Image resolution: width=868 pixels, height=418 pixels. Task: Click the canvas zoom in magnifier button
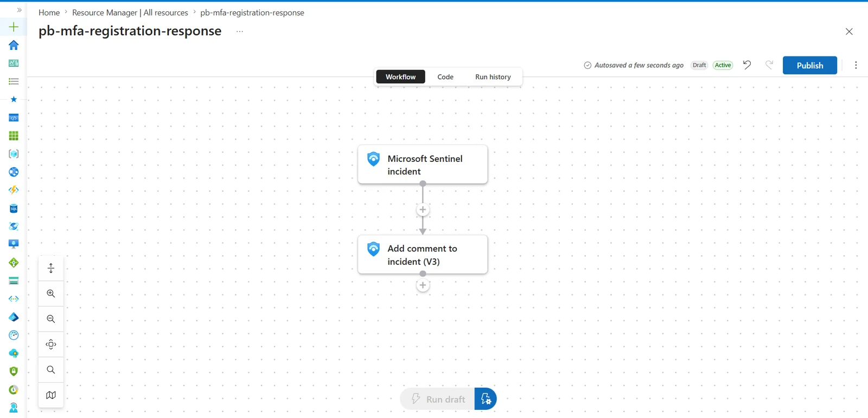51,294
